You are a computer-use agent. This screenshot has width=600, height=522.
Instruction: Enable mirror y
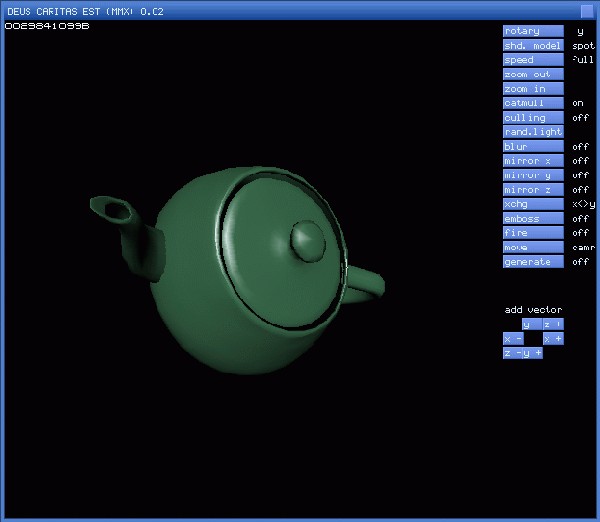(x=532, y=175)
